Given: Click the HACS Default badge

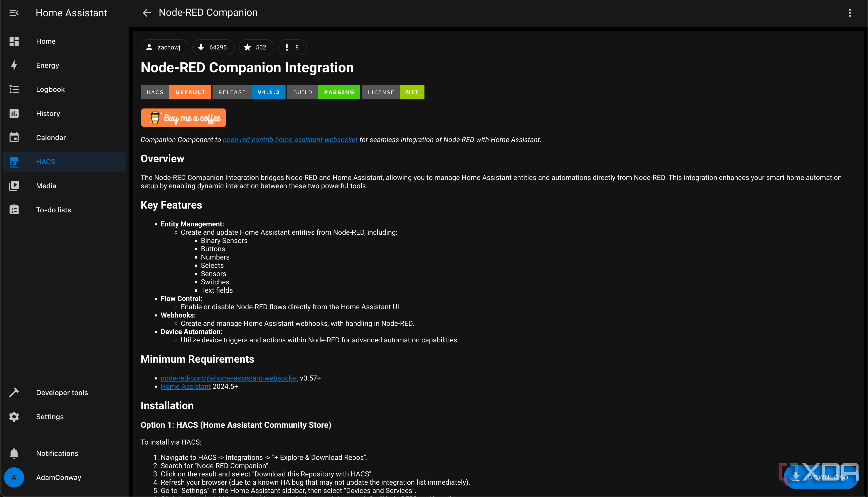Looking at the screenshot, I should 176,92.
